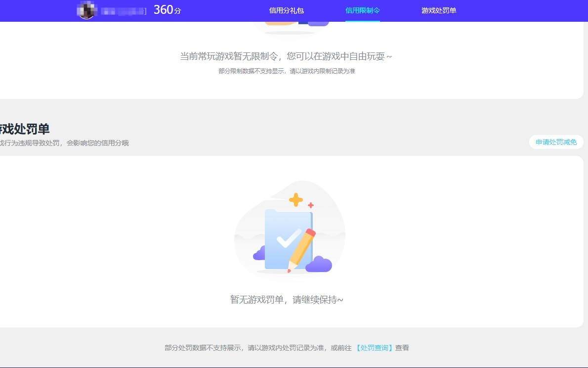Click the 暂无游戏罚单，请继续保持~ message
The width and height of the screenshot is (588, 368).
(287, 300)
